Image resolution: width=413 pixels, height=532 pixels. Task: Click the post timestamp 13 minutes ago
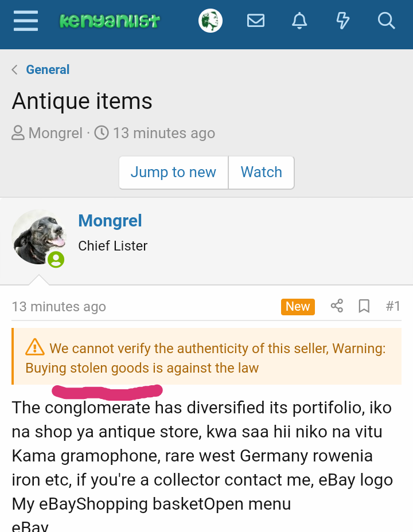point(59,307)
